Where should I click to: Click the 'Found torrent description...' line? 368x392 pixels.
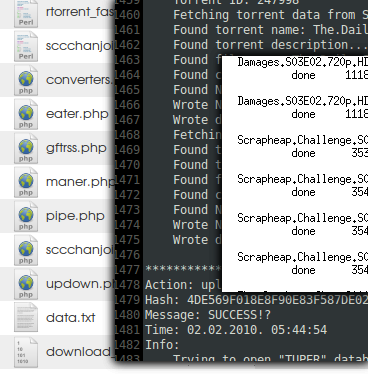(x=270, y=45)
